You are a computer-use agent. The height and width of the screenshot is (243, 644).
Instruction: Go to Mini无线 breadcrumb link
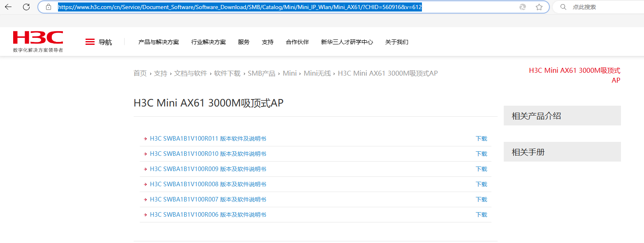[317, 73]
